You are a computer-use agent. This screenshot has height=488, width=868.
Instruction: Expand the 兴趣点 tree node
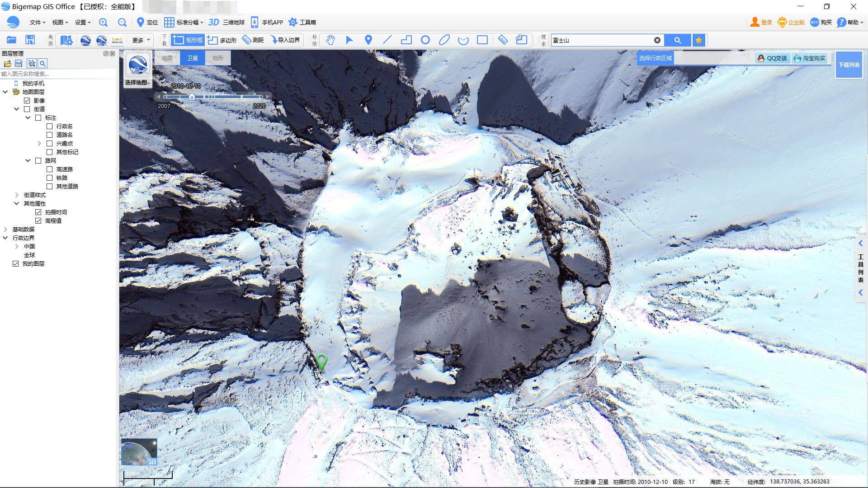point(39,143)
